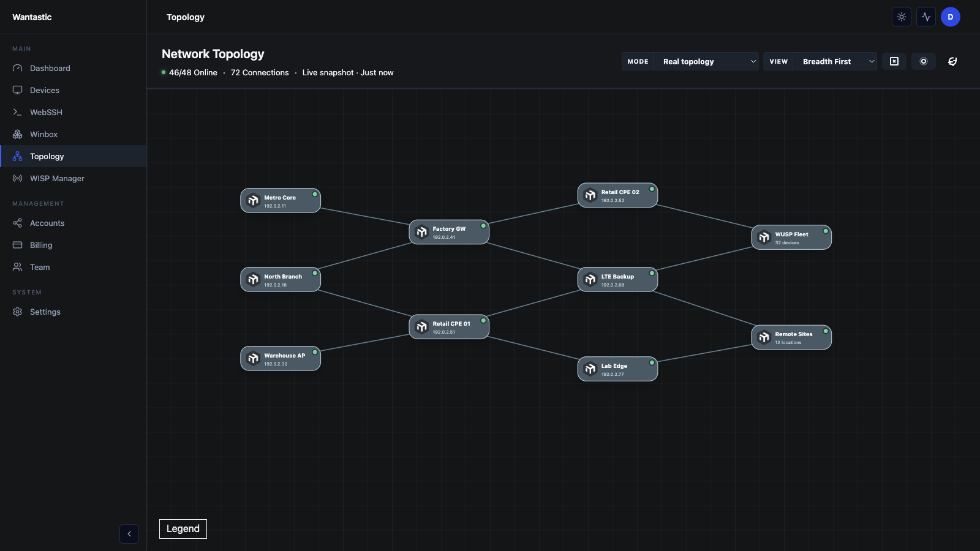Collapse the sidebar with the chevron button

[129, 534]
